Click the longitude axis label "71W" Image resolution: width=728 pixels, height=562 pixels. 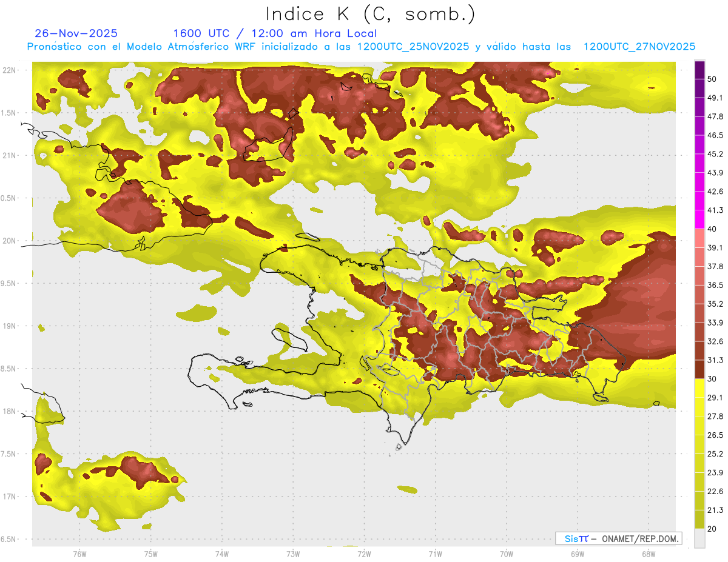(435, 554)
